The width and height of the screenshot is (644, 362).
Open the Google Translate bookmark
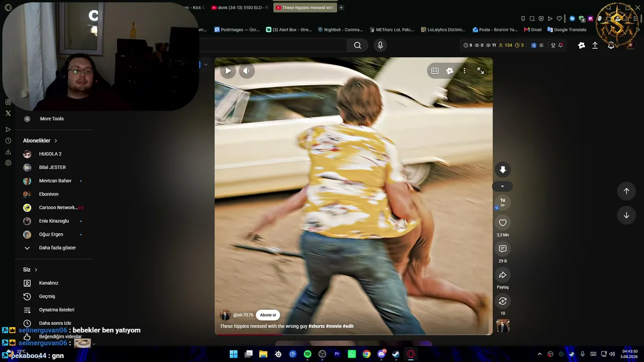[x=567, y=30]
